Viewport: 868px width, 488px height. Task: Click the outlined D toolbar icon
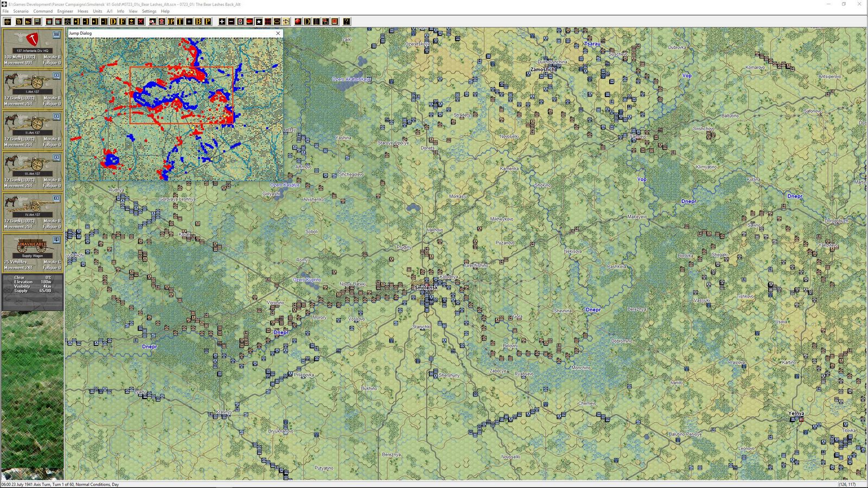[x=307, y=22]
